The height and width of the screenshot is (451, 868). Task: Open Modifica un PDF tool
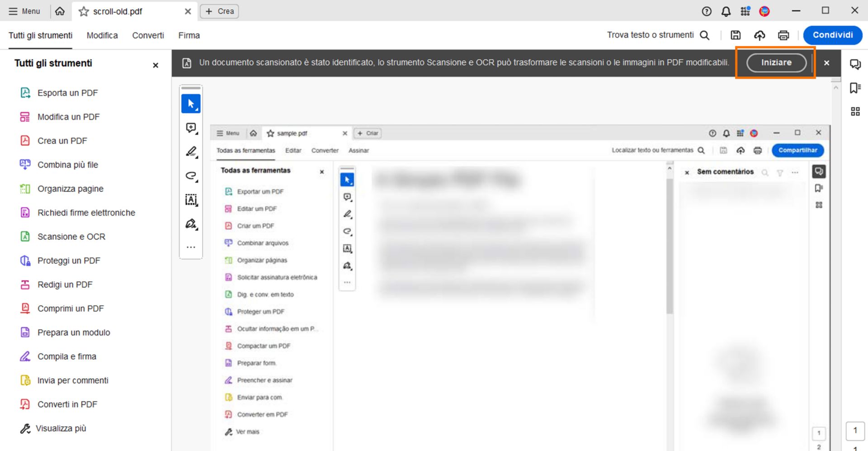tap(60, 117)
